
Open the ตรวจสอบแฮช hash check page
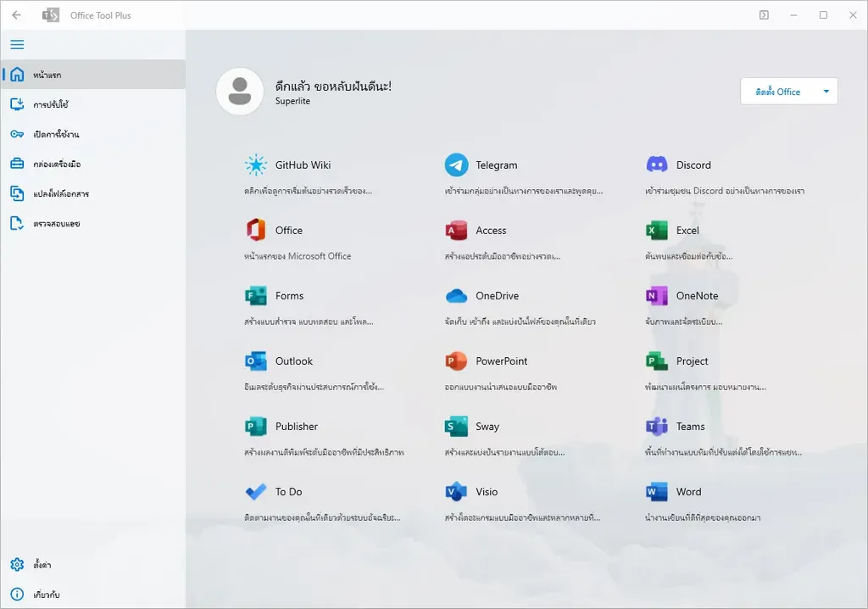point(93,224)
